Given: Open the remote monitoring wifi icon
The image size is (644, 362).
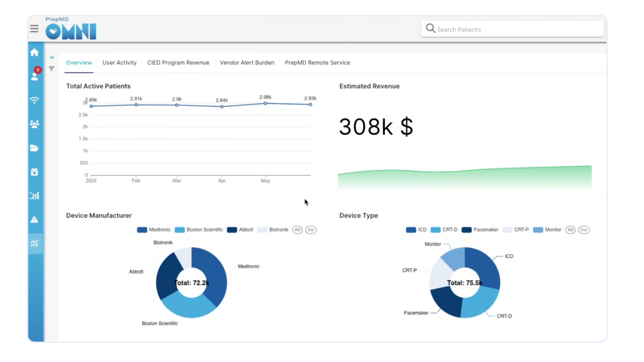Looking at the screenshot, I should pos(34,100).
